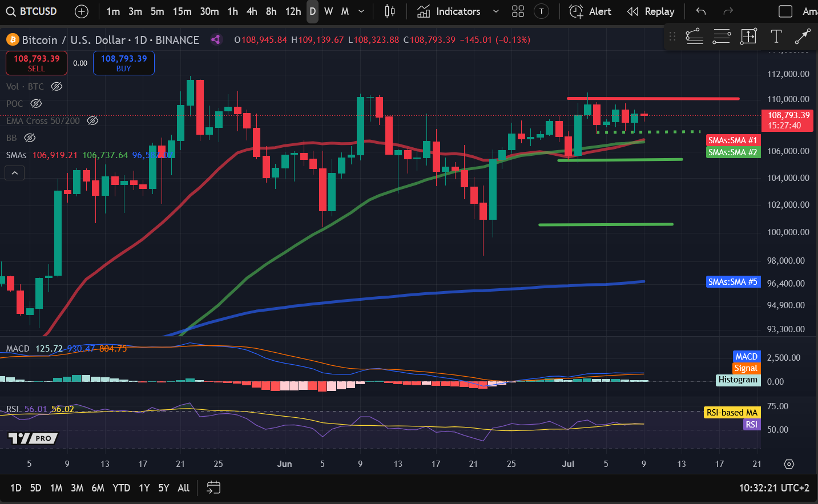Click the SMAs:SMA #5 blue label
This screenshot has height=504, width=818.
click(x=733, y=282)
